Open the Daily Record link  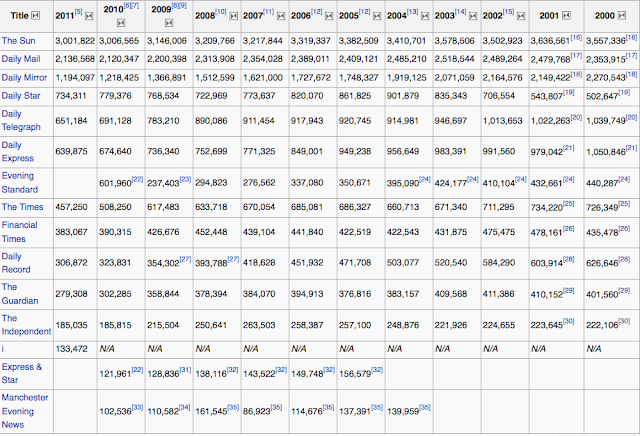pyautogui.click(x=16, y=263)
